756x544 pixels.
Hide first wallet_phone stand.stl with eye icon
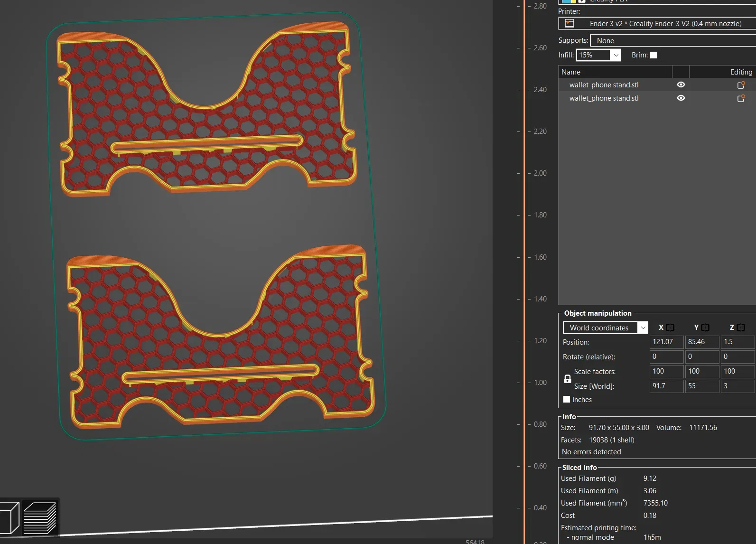click(681, 84)
